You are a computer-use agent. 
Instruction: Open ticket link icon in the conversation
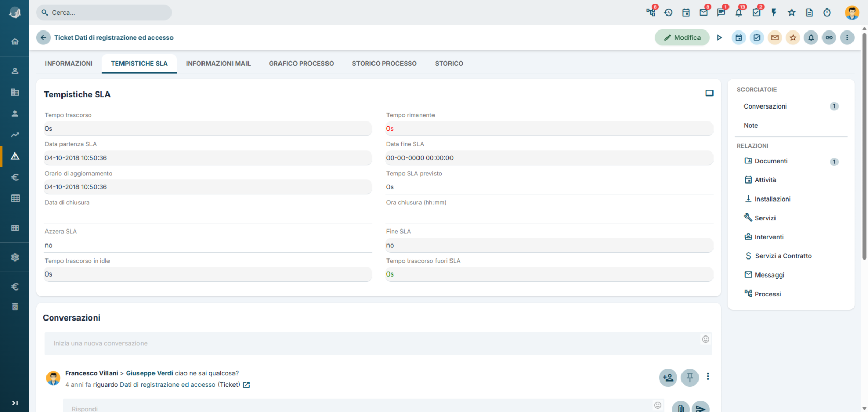(x=246, y=385)
